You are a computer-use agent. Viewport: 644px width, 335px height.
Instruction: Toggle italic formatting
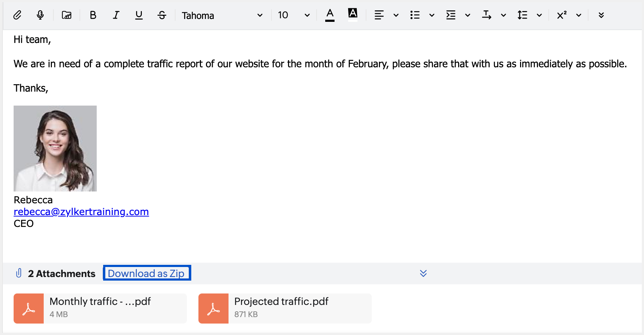[116, 15]
